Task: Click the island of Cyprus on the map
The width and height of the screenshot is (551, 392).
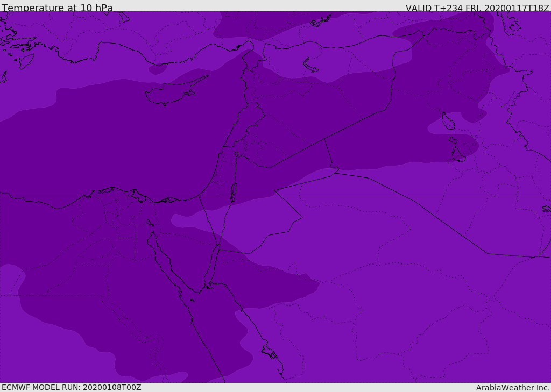Action: (174, 92)
